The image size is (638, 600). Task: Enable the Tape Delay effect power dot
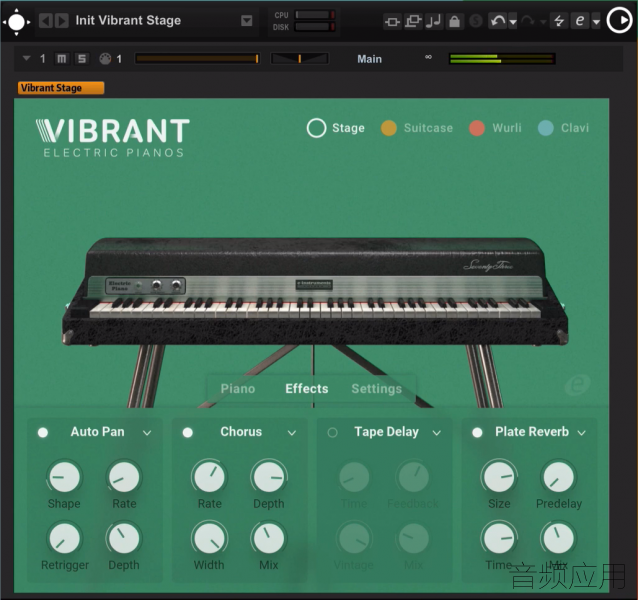(332, 432)
